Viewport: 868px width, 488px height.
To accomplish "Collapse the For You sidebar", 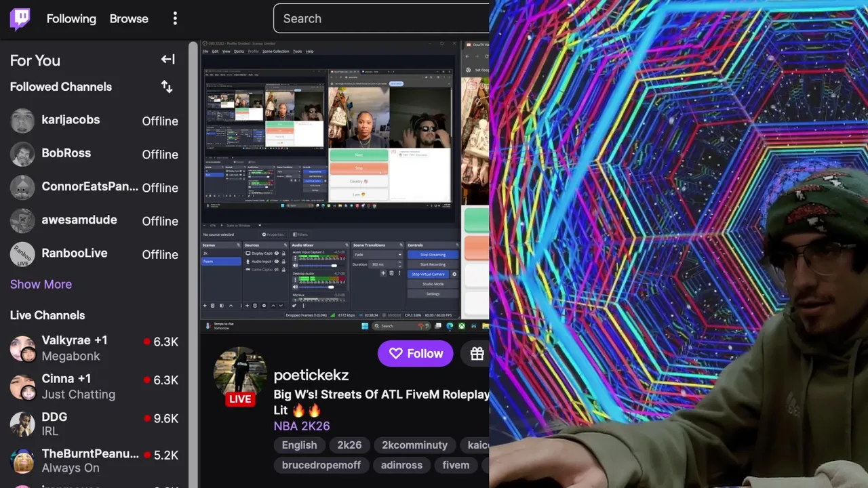I will pyautogui.click(x=167, y=60).
